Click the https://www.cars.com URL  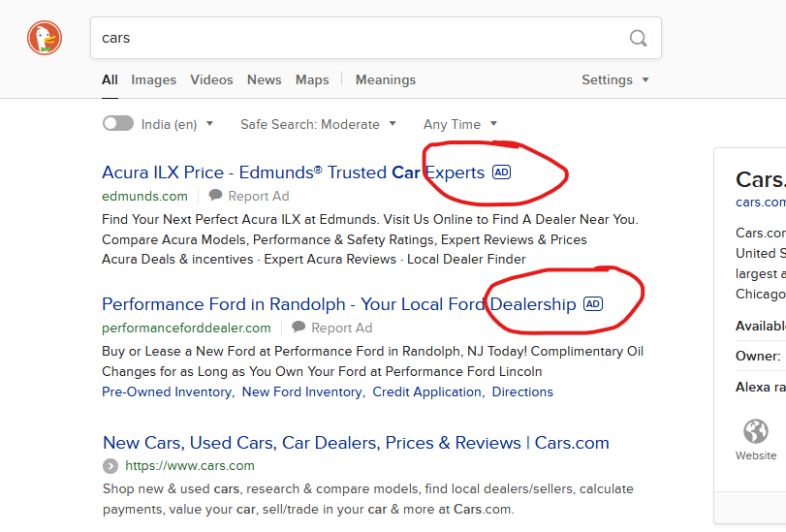click(190, 466)
